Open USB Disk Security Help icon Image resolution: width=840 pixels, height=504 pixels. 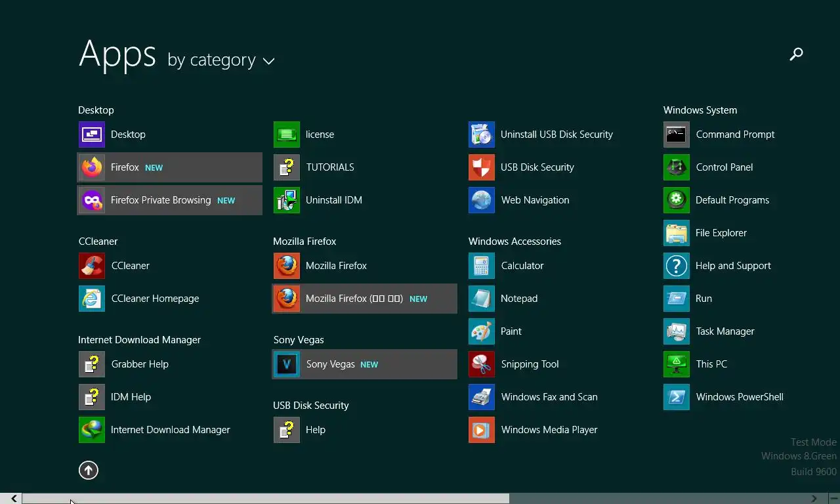click(x=287, y=430)
